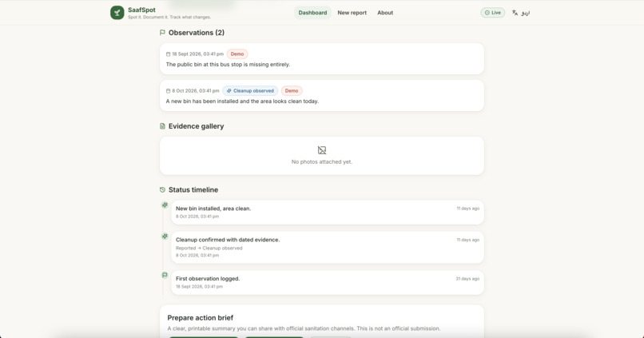The image size is (644, 338).
Task: Open the About page
Action: pos(385,13)
